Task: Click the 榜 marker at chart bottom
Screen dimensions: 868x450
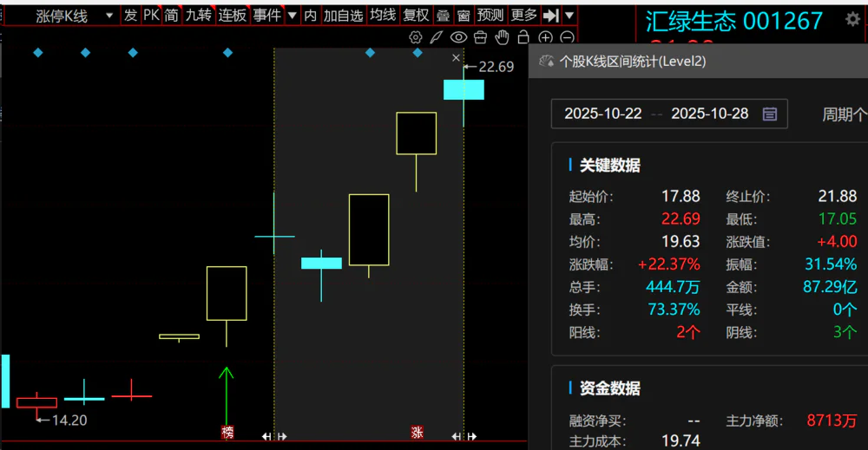Action: [227, 432]
